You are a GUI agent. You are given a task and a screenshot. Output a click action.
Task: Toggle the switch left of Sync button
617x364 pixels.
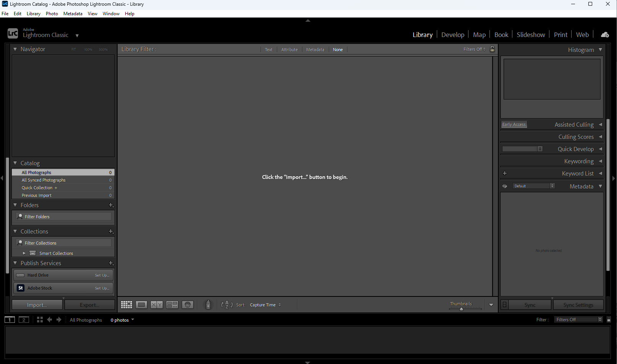click(x=504, y=304)
